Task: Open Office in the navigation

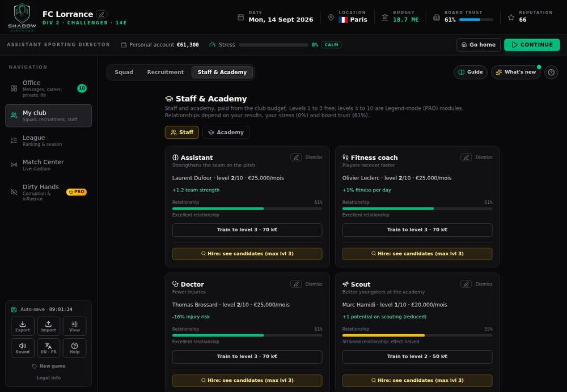Action: click(x=48, y=88)
